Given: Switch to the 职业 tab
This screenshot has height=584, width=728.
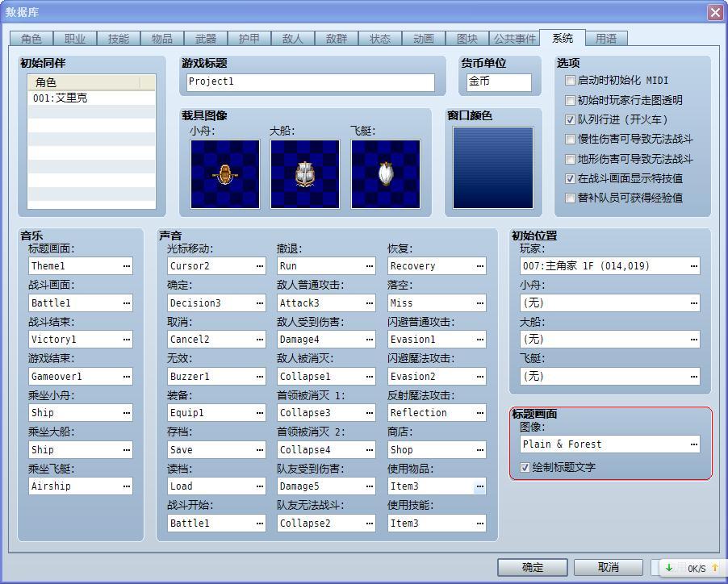Looking at the screenshot, I should (x=75, y=39).
